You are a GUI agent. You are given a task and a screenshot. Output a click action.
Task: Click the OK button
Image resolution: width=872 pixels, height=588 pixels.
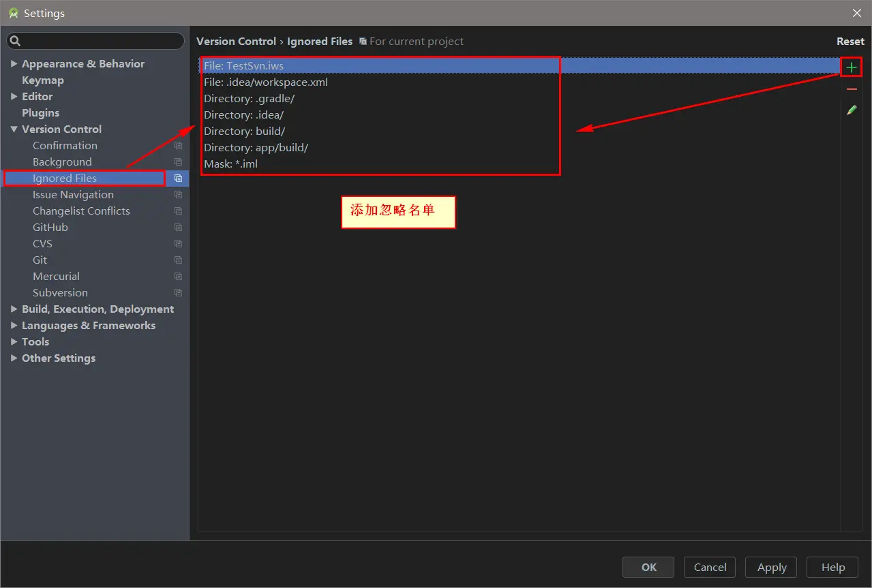point(648,567)
